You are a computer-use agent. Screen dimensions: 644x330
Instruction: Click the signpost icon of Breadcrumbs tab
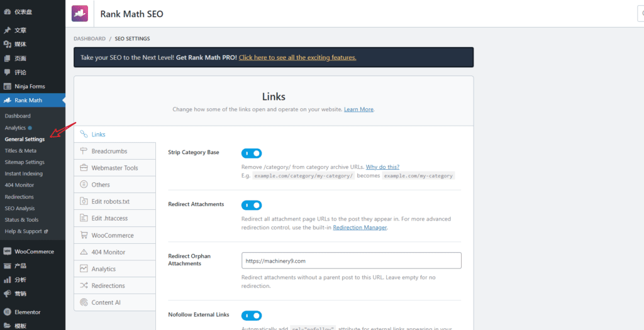point(84,151)
